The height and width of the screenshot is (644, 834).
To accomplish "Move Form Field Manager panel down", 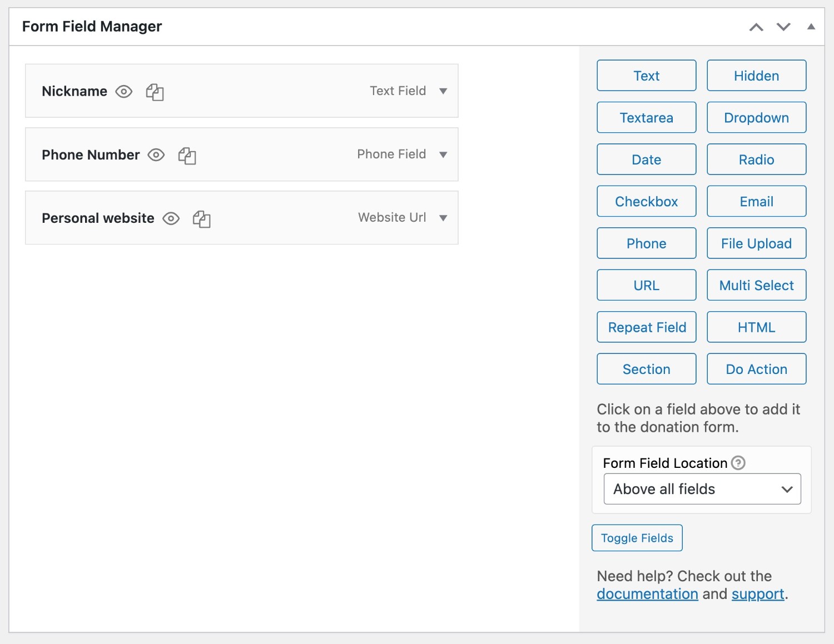I will (783, 27).
